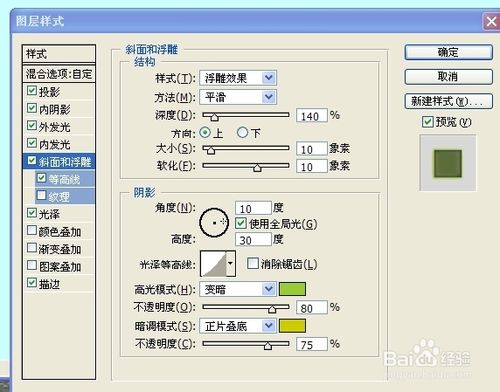Click the 软化 soften value field
Screen dimensions: 500x392
click(312, 166)
